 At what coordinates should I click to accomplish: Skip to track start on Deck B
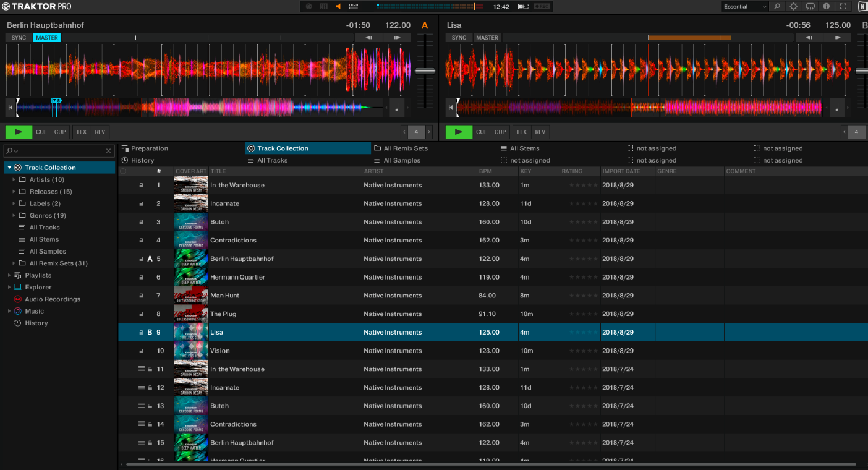point(450,108)
